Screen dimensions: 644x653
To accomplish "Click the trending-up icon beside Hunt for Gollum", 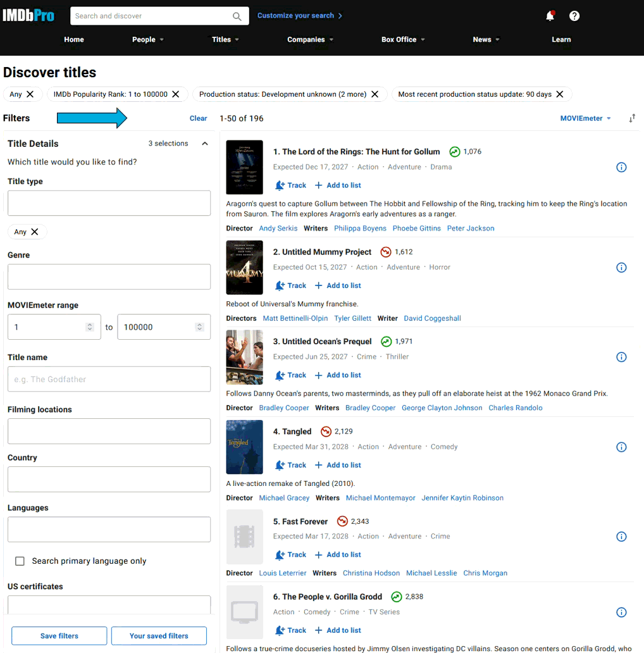I will pyautogui.click(x=455, y=152).
